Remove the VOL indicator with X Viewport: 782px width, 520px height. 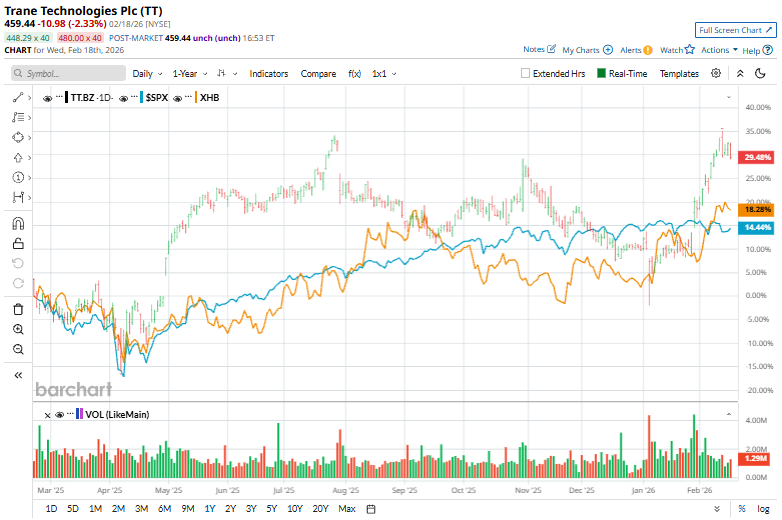coord(47,415)
